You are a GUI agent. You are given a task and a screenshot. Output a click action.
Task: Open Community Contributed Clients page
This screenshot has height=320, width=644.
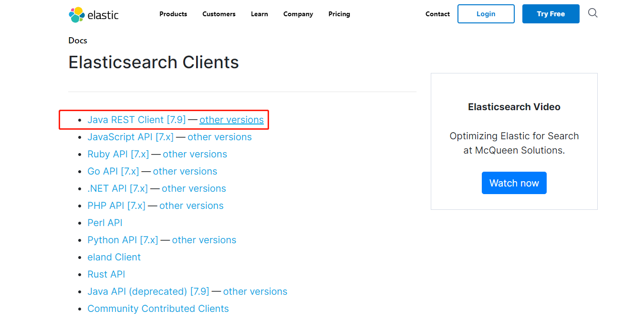158,309
